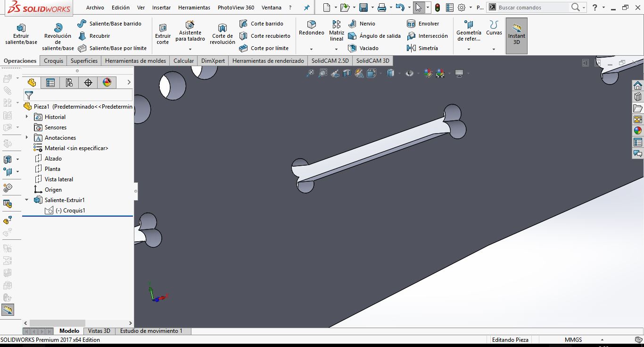Choose the Simetría mirror tool
644x347 pixels.
(422, 48)
